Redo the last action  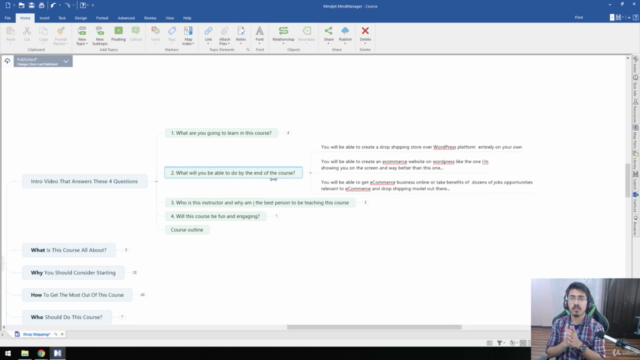[67, 5]
